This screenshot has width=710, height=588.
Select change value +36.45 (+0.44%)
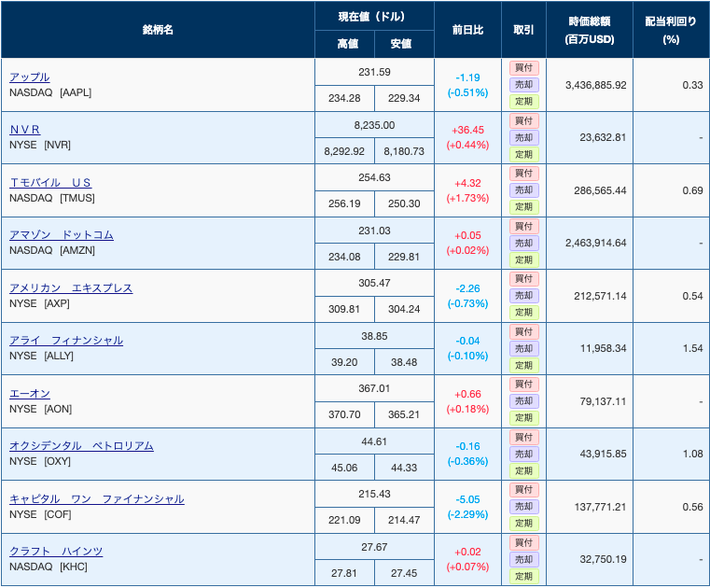click(x=467, y=137)
